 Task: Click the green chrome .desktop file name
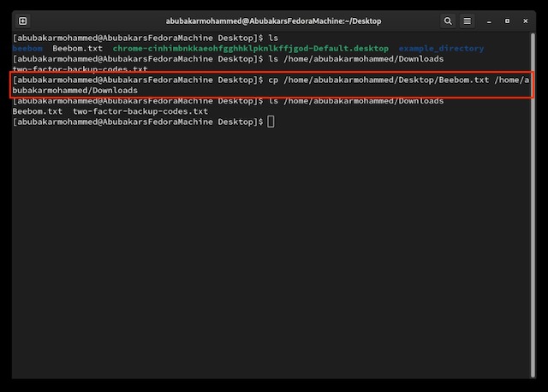point(250,49)
